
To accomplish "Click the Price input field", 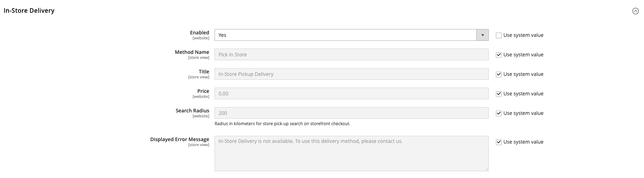I will (x=351, y=94).
